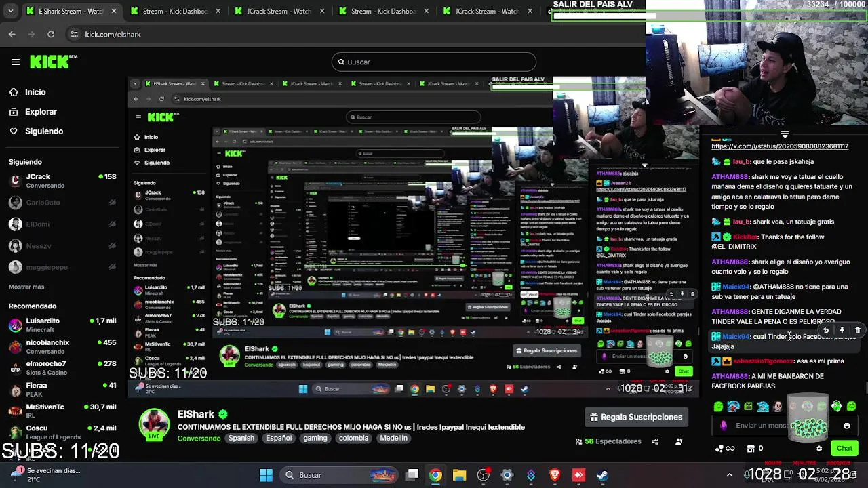Delete the Maick94 message with trash icon
Viewport: 868px width, 488px height.
coord(857,330)
